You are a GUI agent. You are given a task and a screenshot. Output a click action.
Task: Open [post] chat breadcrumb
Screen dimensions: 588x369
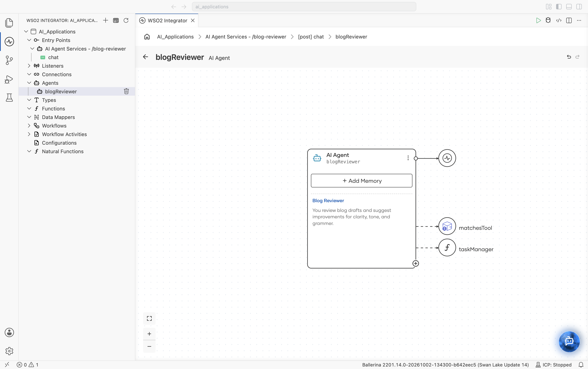pos(311,37)
